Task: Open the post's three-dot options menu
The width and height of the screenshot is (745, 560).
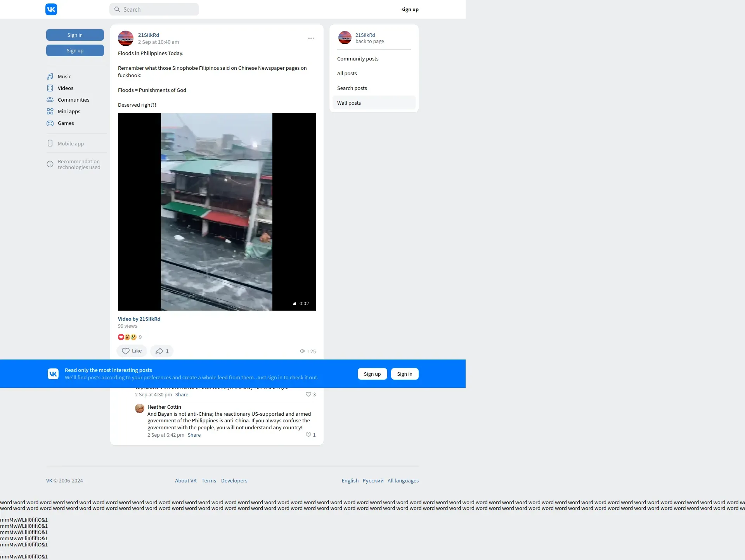Action: [311, 38]
